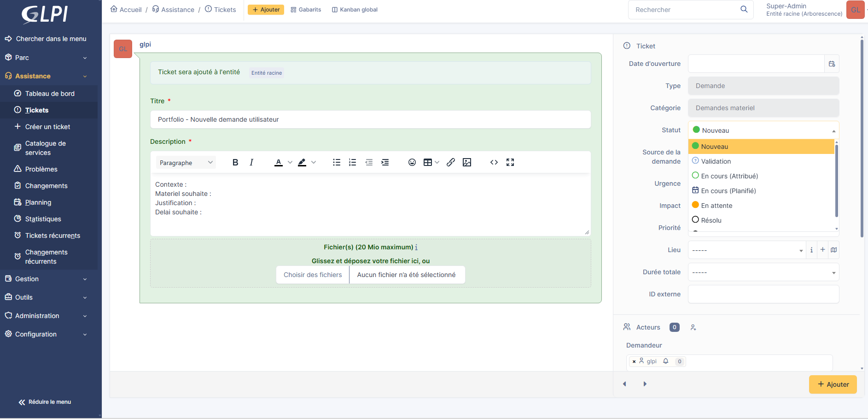
Task: Open the Paragraphe style dropdown
Action: coord(185,162)
